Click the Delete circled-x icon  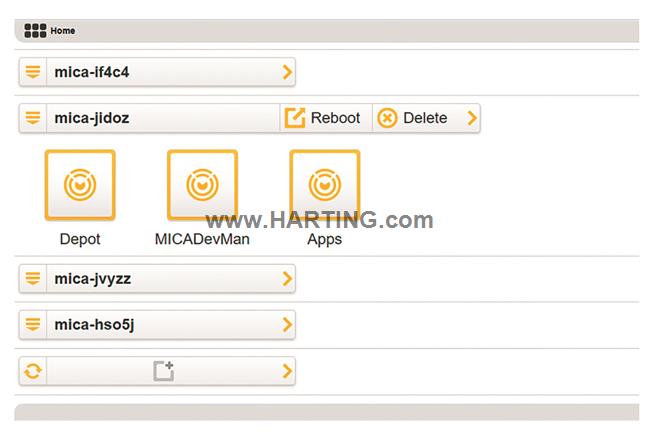pos(387,118)
